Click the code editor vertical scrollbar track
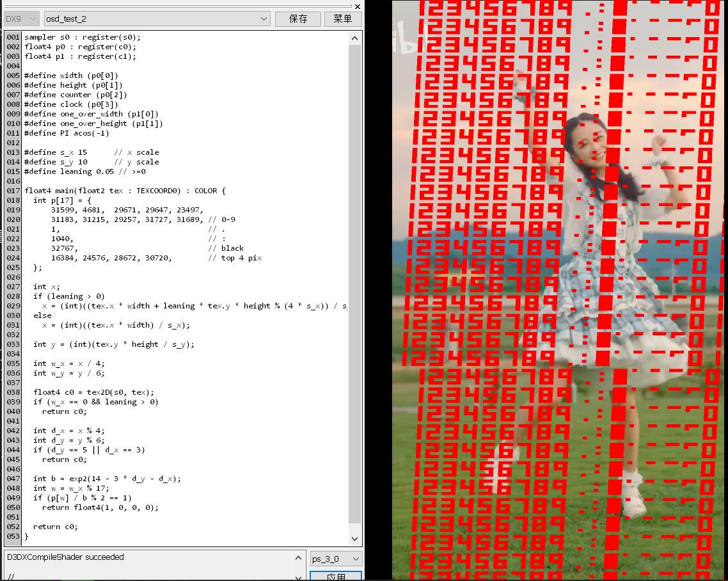This screenshot has height=581, width=728. pos(355,288)
